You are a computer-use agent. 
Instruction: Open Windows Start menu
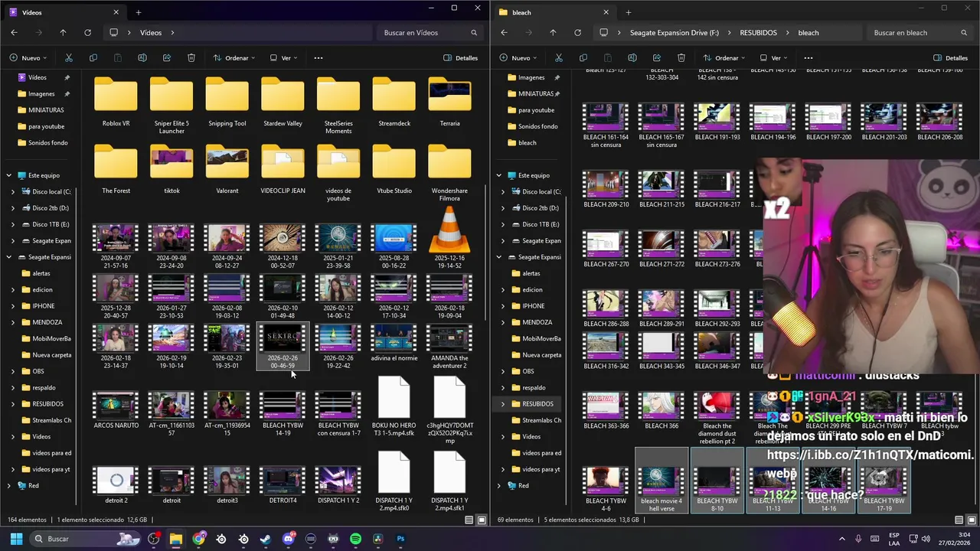[16, 539]
